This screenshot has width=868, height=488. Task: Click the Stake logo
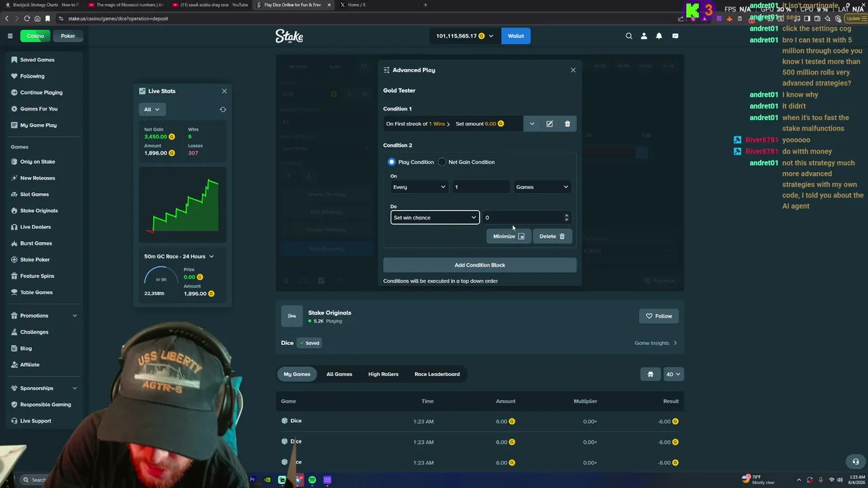coord(289,36)
